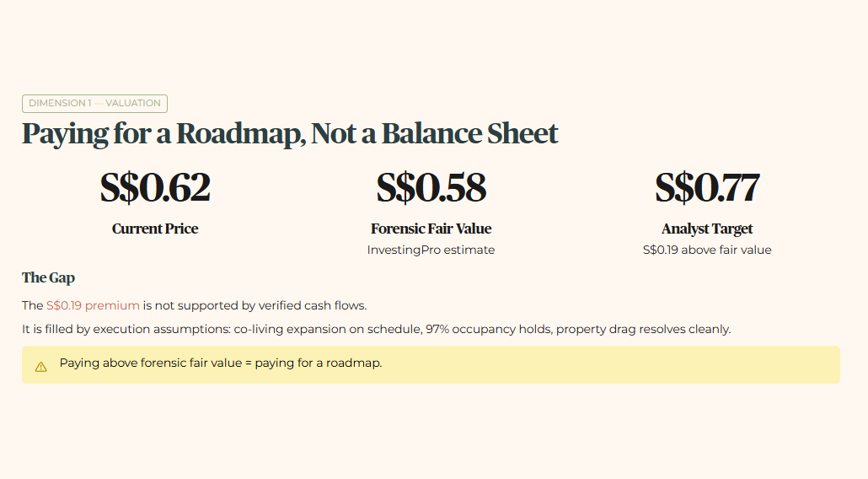Select the Analyst Target label
Image resolution: width=868 pixels, height=479 pixels.
(x=707, y=229)
